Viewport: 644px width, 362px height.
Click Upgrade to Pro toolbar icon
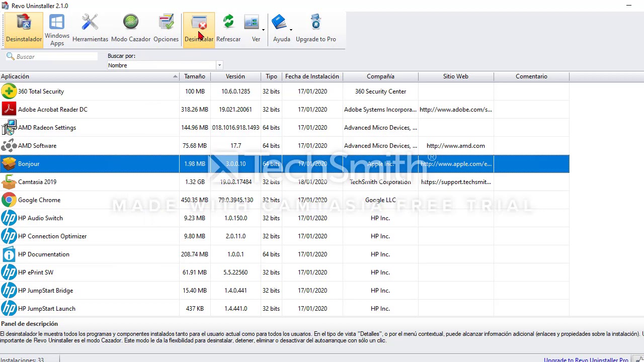click(316, 30)
